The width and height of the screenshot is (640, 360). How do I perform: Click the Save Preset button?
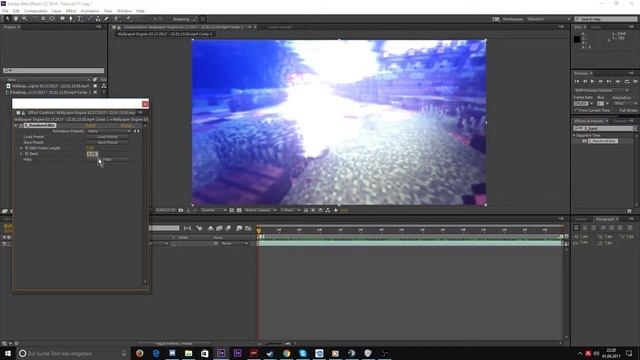[107, 142]
